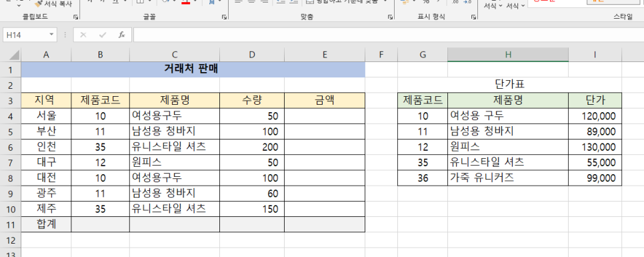Click the unit price cell 55,000

click(595, 162)
